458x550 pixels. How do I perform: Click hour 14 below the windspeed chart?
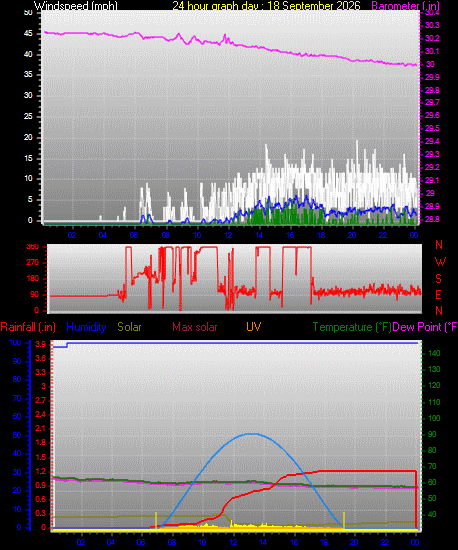259,235
